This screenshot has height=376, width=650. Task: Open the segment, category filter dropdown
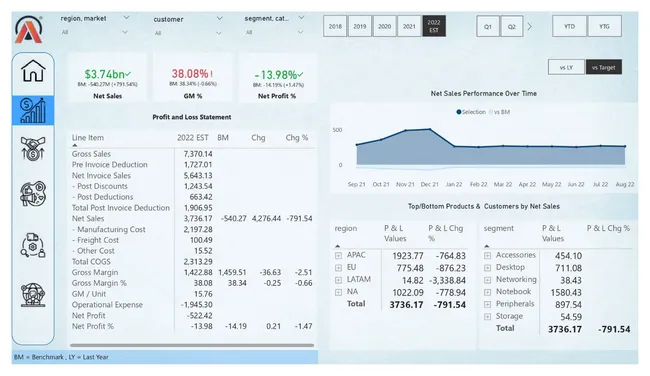pos(301,18)
